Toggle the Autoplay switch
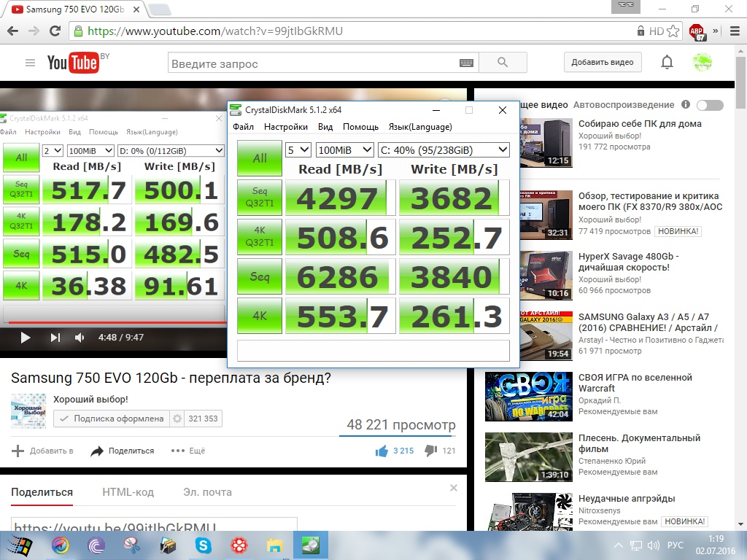747x560 pixels. (x=710, y=105)
